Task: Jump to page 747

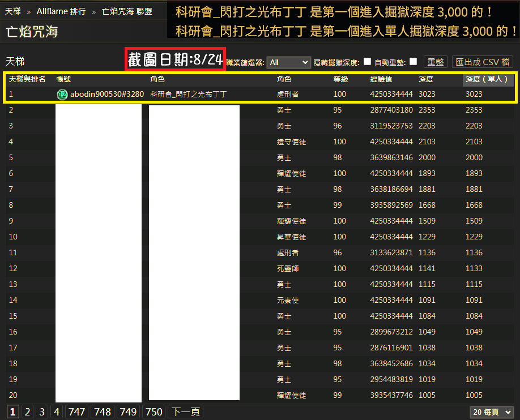Action: point(76,412)
